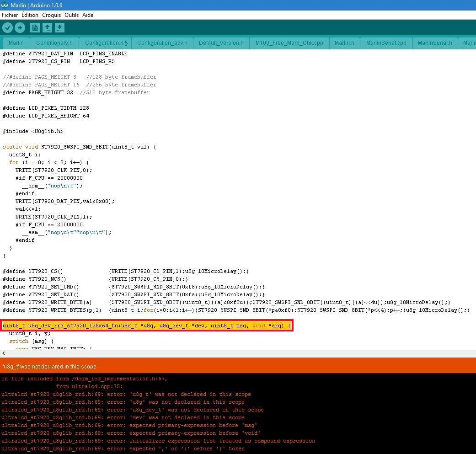The image size is (476, 454).
Task: Switch to the Marlin tab
Action: pyautogui.click(x=16, y=43)
